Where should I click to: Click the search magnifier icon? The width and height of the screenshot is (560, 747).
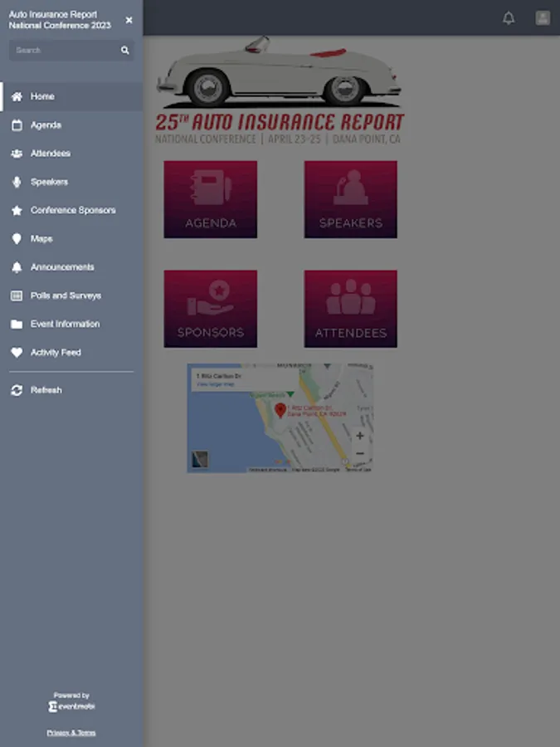point(124,50)
